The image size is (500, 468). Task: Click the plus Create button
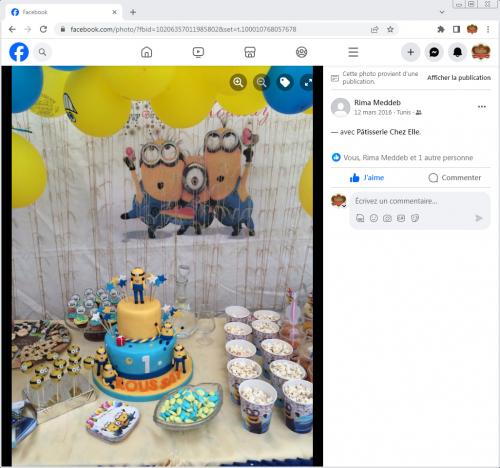[x=411, y=52]
